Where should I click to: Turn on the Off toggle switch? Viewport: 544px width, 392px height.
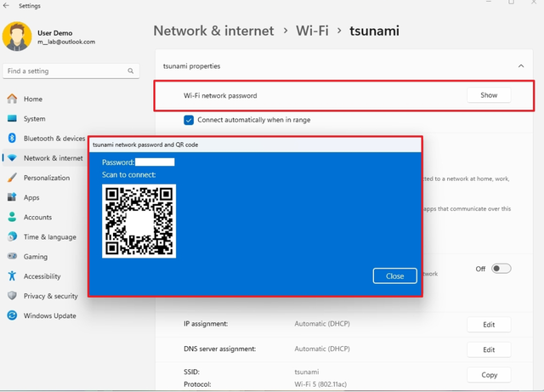click(501, 269)
